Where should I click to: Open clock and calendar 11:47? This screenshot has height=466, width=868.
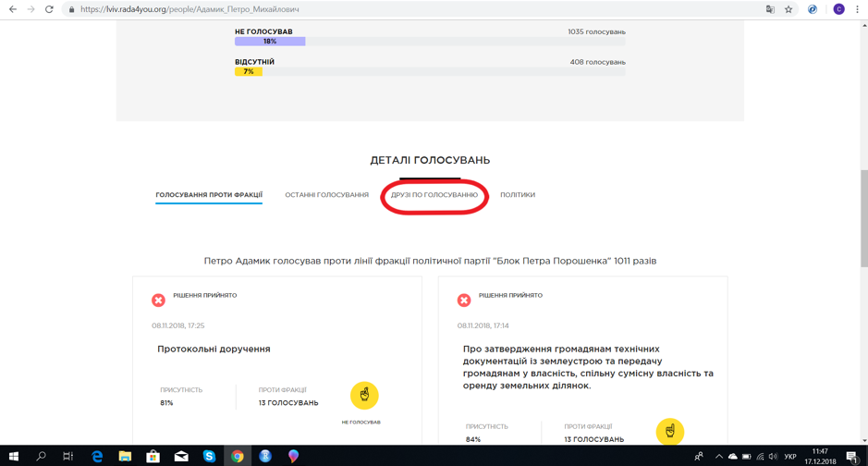pyautogui.click(x=820, y=457)
